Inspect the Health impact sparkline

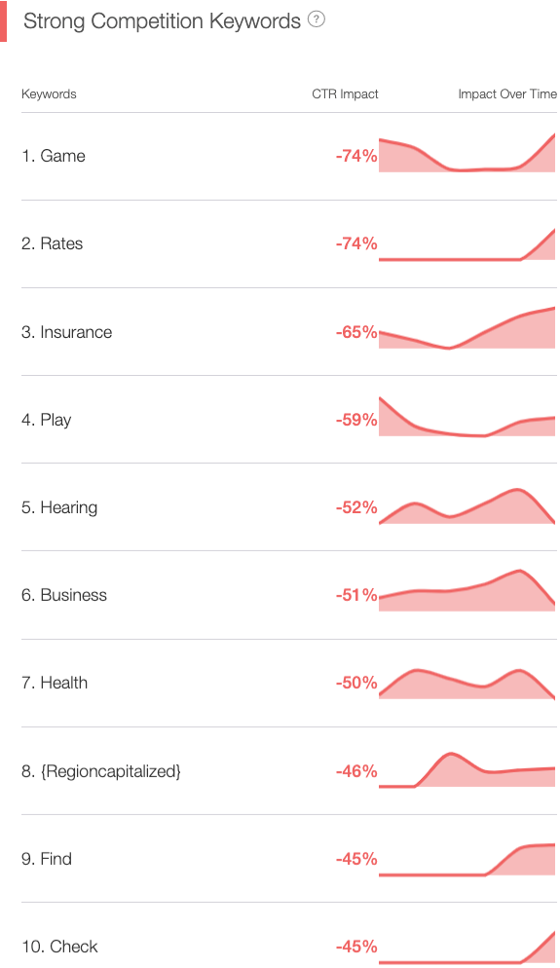coord(467,684)
